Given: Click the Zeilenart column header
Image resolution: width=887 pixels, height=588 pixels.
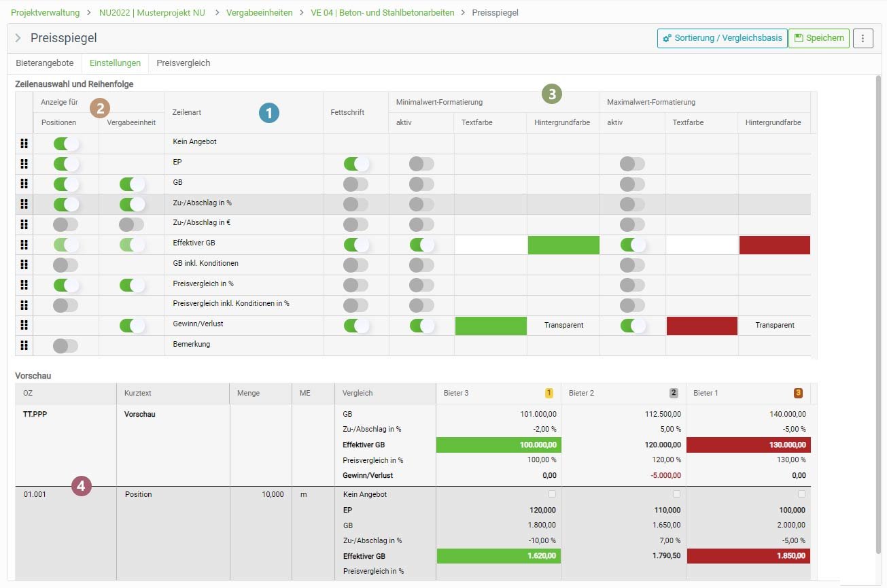Looking at the screenshot, I should point(244,113).
